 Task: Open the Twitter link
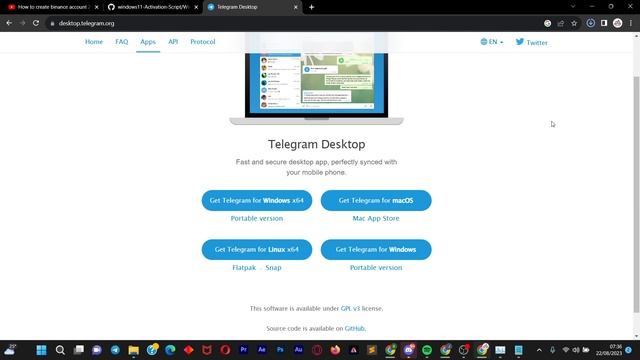(531, 42)
